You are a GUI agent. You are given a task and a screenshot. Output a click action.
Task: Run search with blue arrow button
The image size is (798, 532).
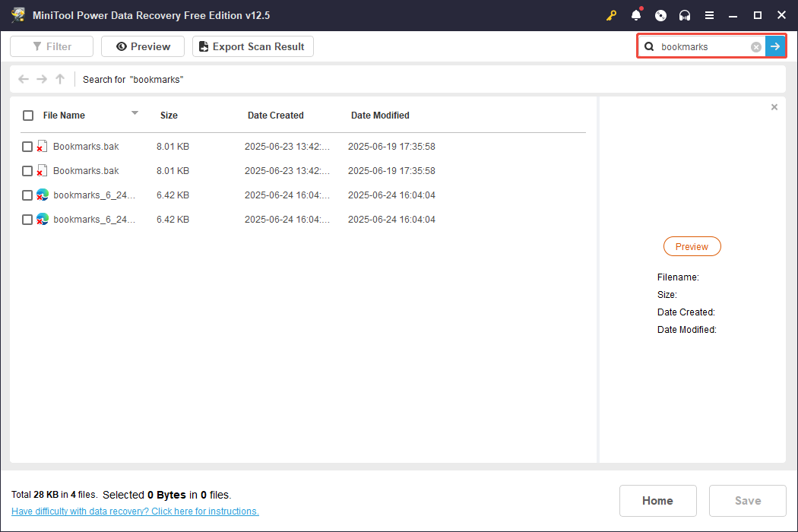pyautogui.click(x=775, y=46)
